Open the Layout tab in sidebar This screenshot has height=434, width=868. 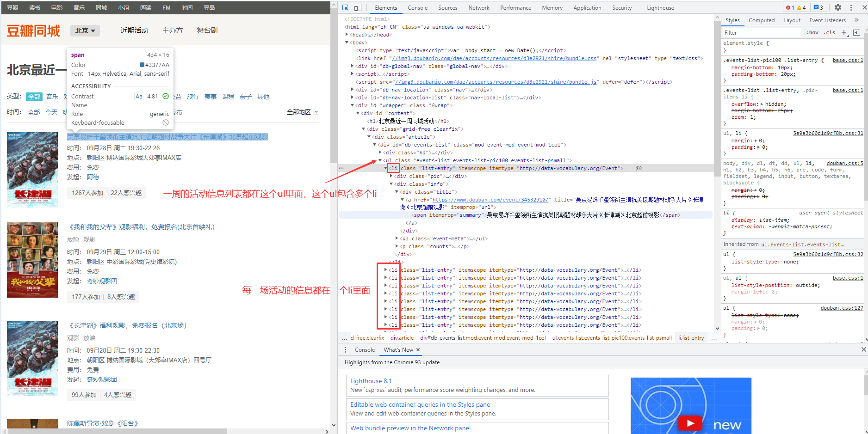coord(792,20)
